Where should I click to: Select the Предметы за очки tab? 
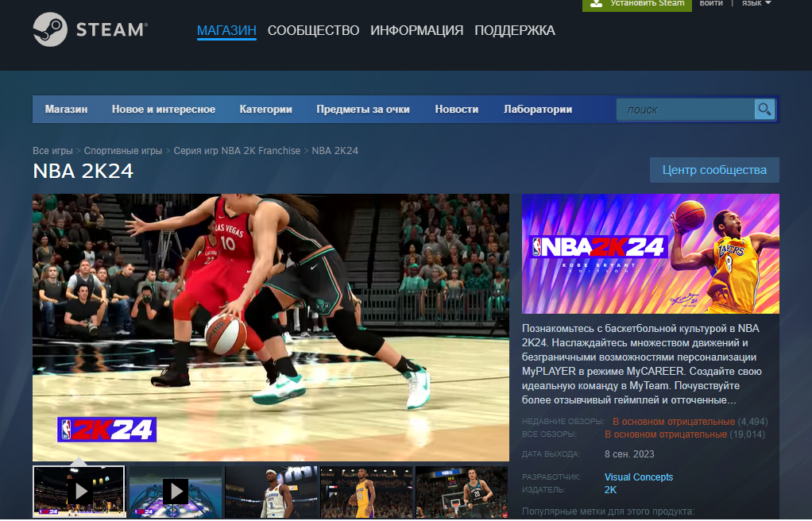[363, 110]
